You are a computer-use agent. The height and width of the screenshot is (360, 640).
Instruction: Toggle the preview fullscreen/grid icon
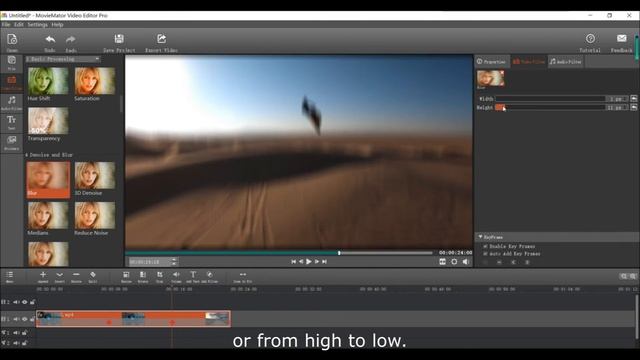[x=442, y=262]
